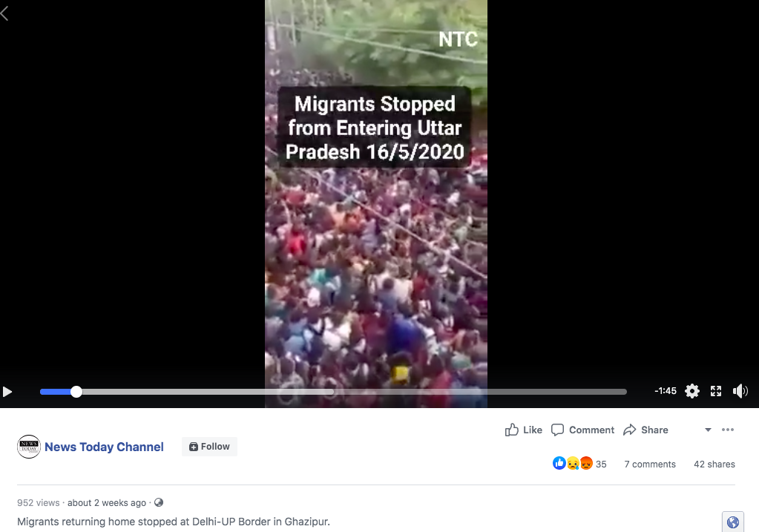Open video settings gear

click(692, 391)
